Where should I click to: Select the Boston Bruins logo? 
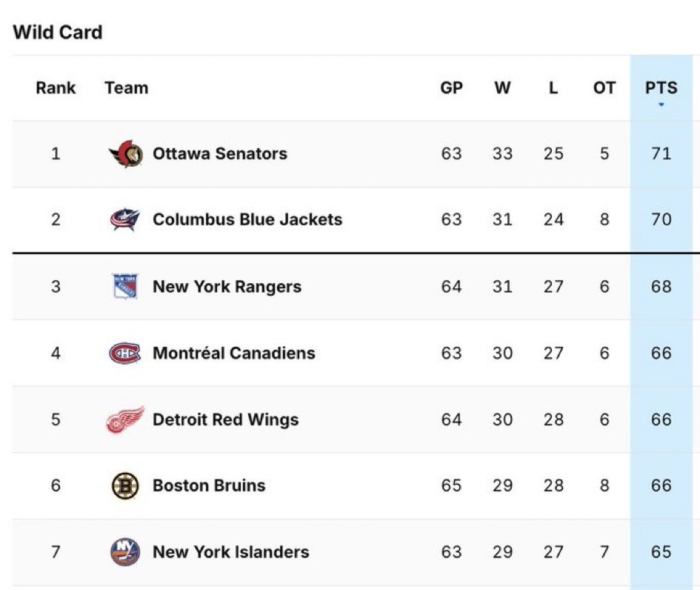point(125,485)
